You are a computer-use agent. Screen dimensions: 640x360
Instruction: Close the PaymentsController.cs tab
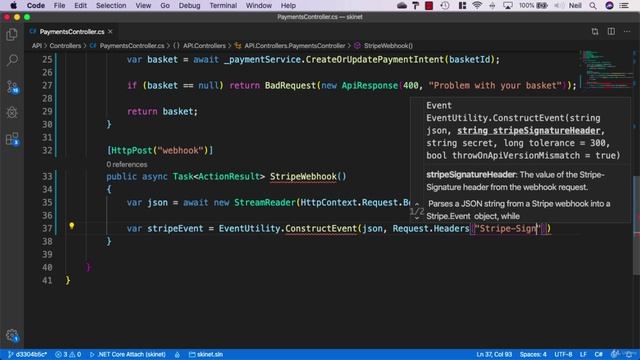[x=110, y=31]
